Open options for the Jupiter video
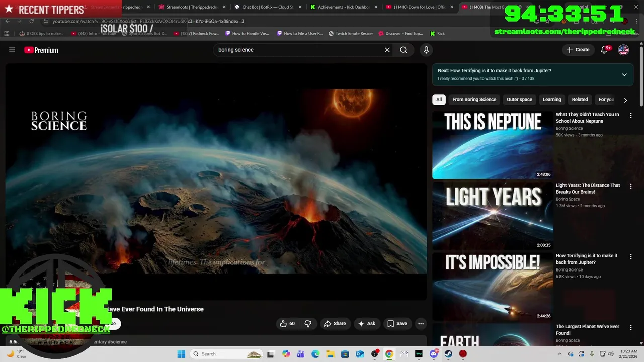This screenshot has width=644, height=362. (630, 257)
